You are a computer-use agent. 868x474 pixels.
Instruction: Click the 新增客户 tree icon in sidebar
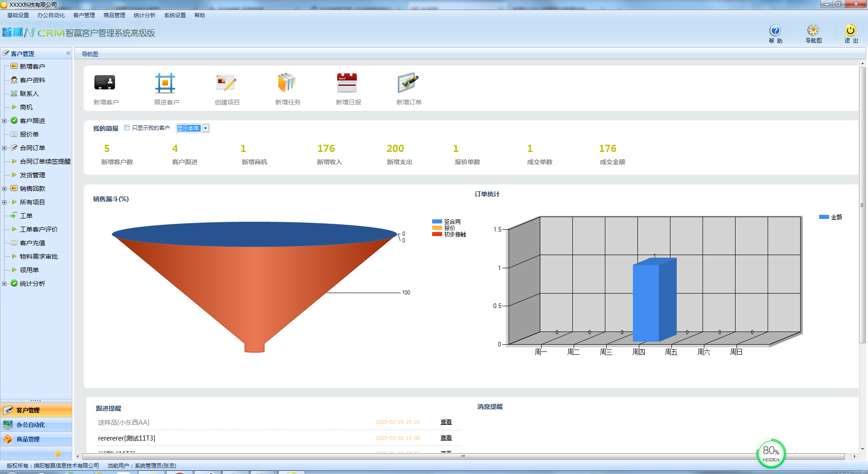point(14,66)
